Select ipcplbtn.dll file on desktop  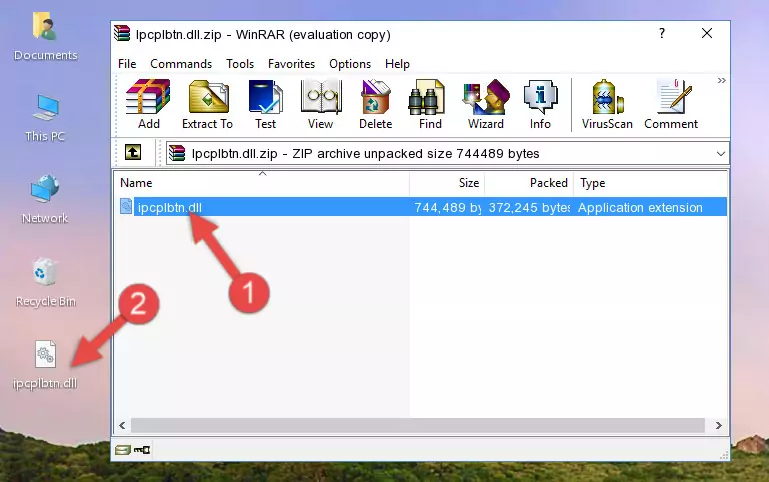[45, 365]
